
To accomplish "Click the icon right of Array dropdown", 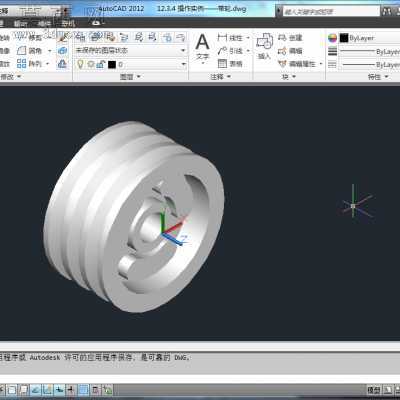I will (62, 63).
